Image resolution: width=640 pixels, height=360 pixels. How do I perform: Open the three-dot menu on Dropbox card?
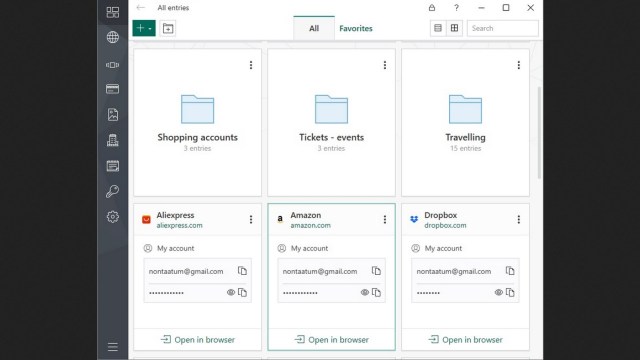point(519,220)
